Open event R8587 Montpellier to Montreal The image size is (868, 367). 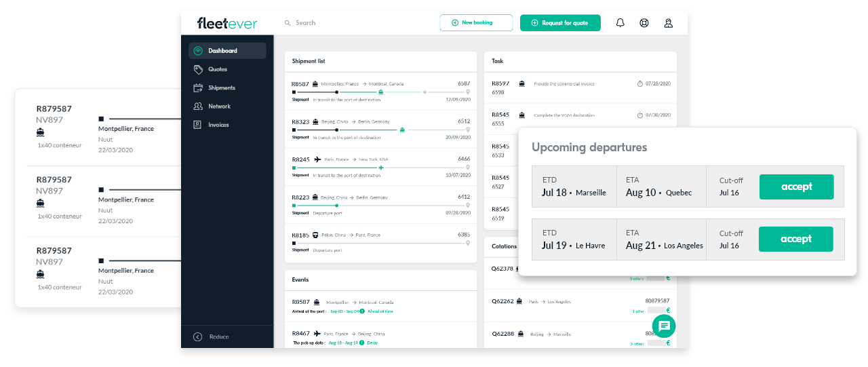click(380, 307)
